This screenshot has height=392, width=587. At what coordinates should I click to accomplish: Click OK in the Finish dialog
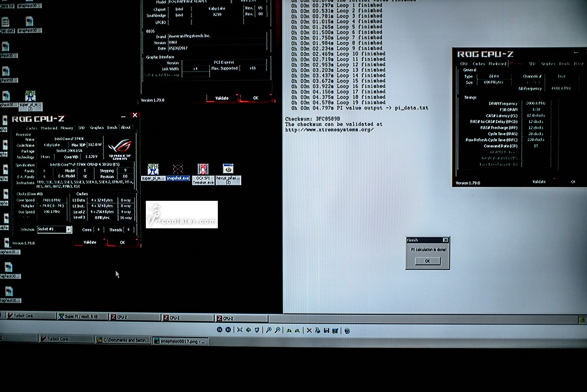(427, 261)
